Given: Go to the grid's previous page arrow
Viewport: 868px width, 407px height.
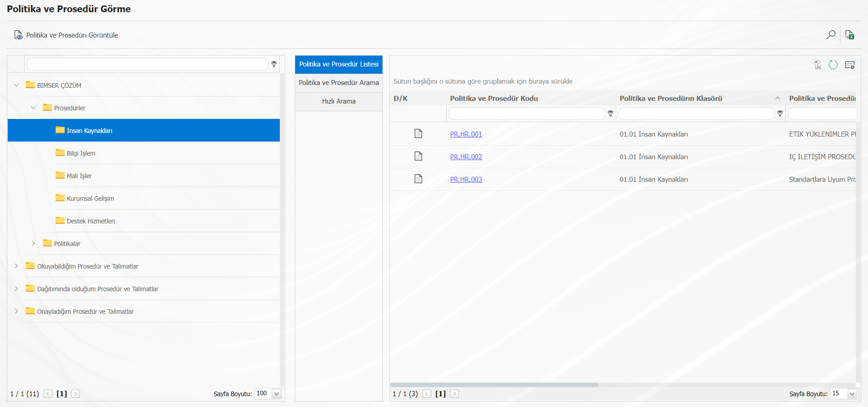Looking at the screenshot, I should click(x=427, y=394).
